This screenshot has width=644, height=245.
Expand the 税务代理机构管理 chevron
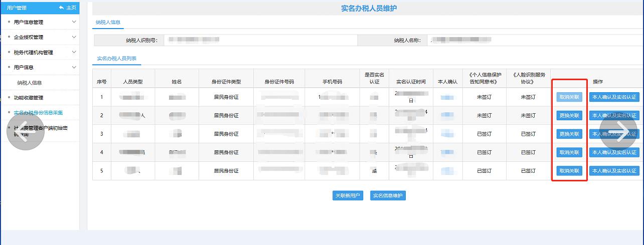pyautogui.click(x=74, y=52)
